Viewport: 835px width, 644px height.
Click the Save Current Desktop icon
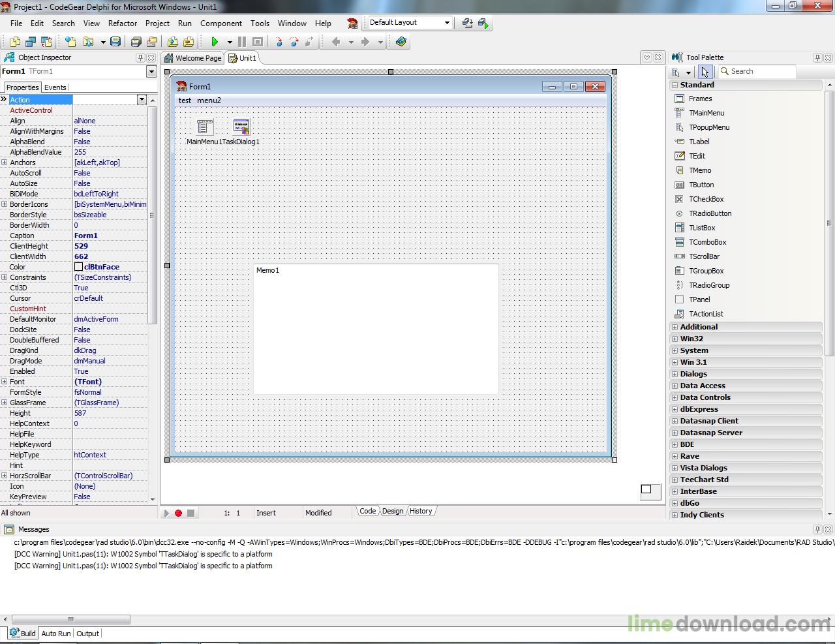467,23
